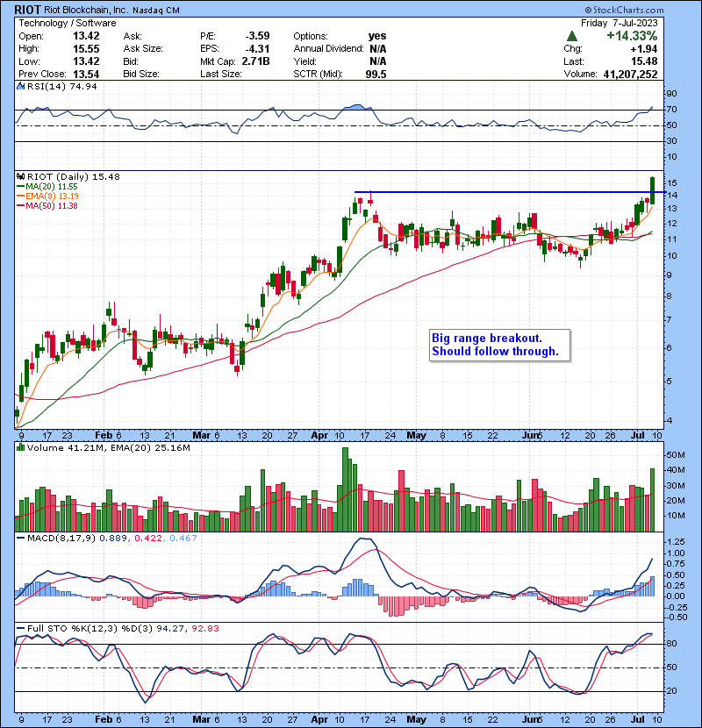This screenshot has width=702, height=728.
Task: Click the MA(20) 11.55 legend entry
Action: 47,186
